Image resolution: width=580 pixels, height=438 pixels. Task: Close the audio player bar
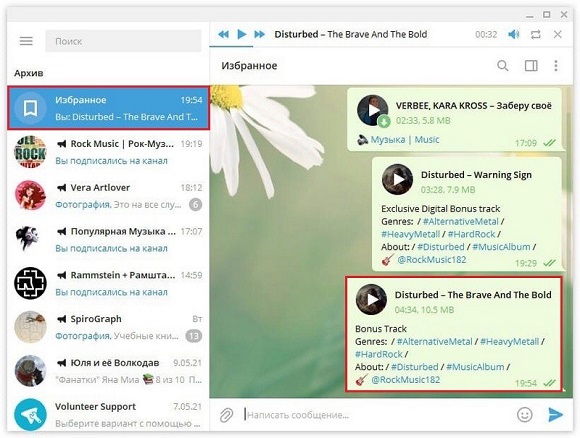pyautogui.click(x=557, y=34)
